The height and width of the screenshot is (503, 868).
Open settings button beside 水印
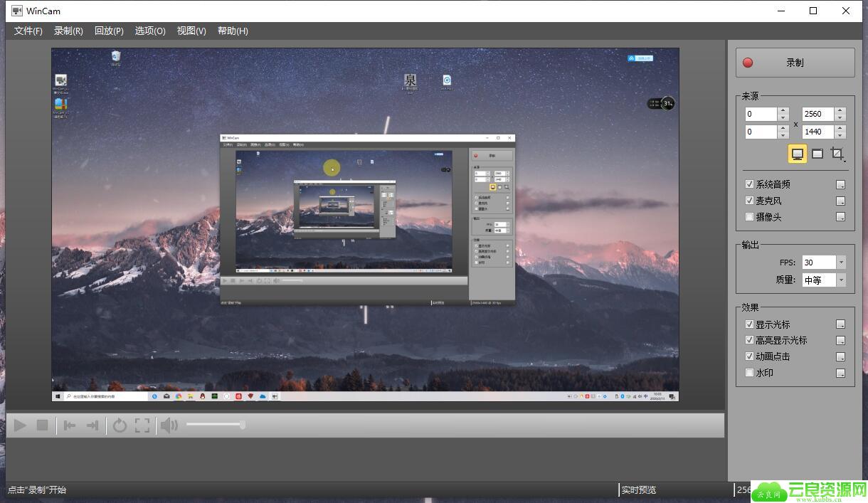[x=840, y=374]
